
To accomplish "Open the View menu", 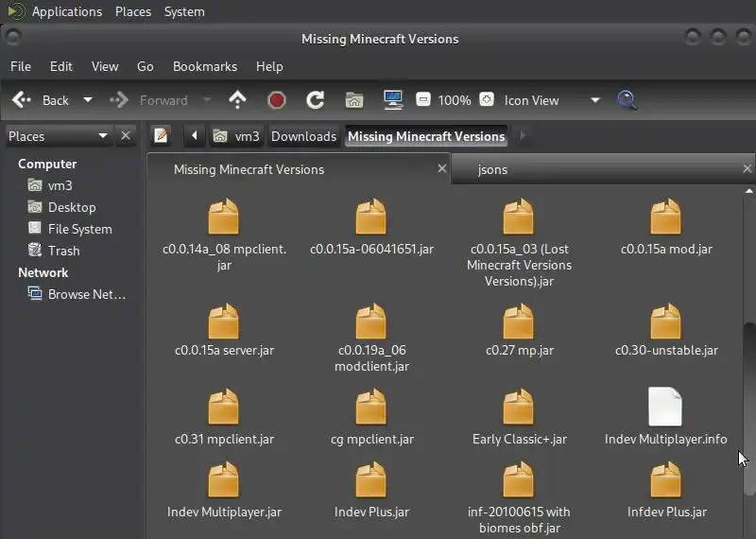I will pyautogui.click(x=105, y=66).
